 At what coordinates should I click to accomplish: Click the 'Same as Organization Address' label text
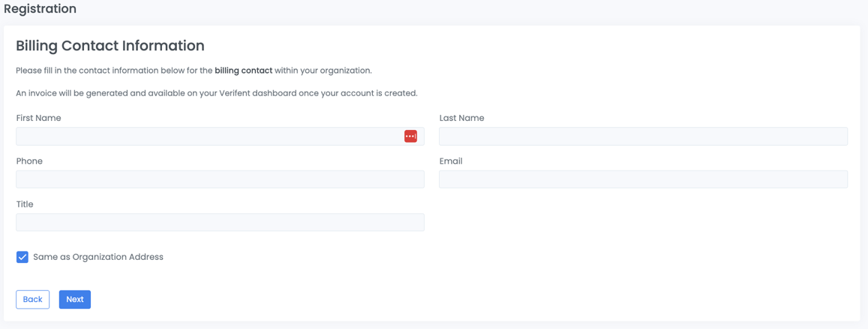(x=98, y=257)
